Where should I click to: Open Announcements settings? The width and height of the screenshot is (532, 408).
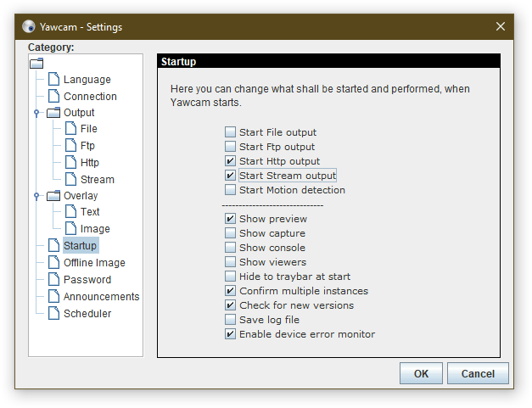[102, 297]
